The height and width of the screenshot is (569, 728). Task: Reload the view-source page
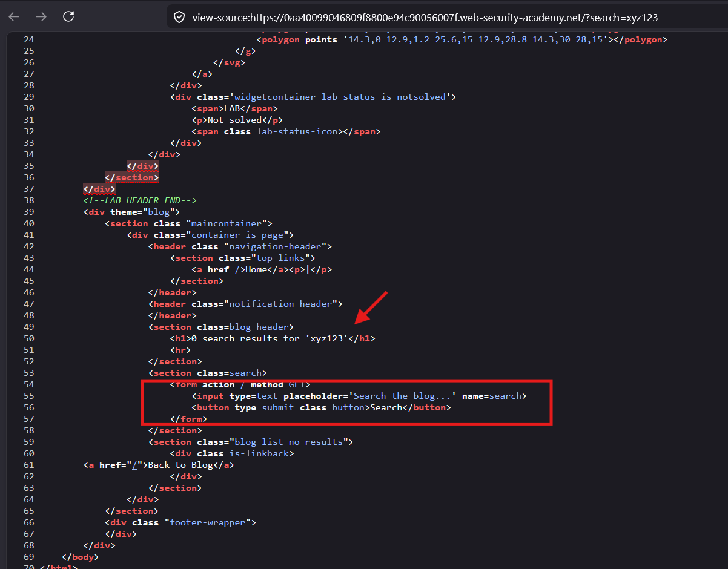tap(68, 17)
